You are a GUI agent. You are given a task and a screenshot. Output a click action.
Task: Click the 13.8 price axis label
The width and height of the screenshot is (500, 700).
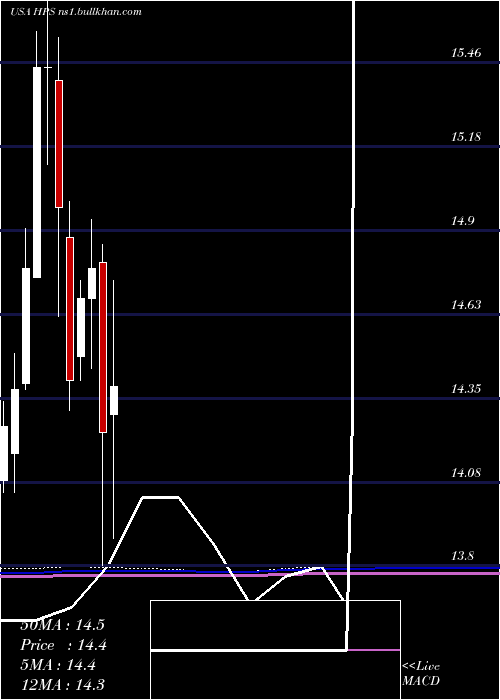tap(463, 556)
